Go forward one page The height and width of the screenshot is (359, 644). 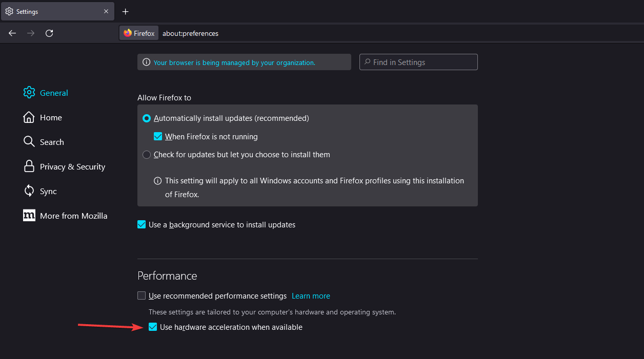31,33
